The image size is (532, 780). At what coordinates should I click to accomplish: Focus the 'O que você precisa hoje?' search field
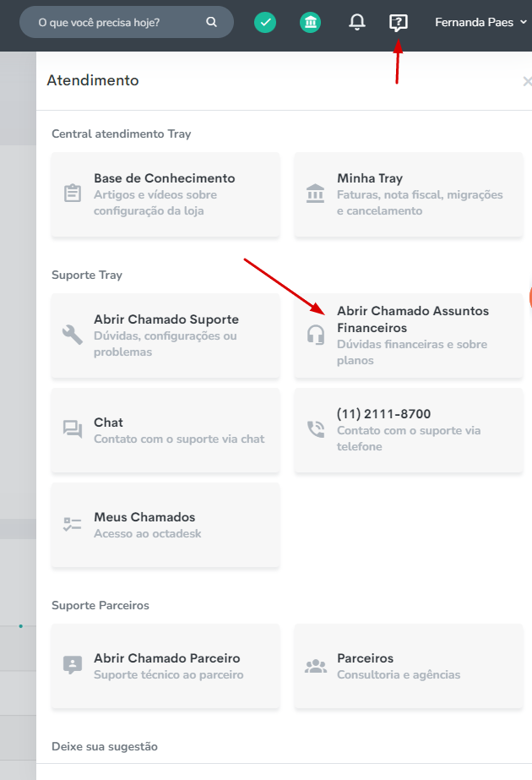click(127, 22)
